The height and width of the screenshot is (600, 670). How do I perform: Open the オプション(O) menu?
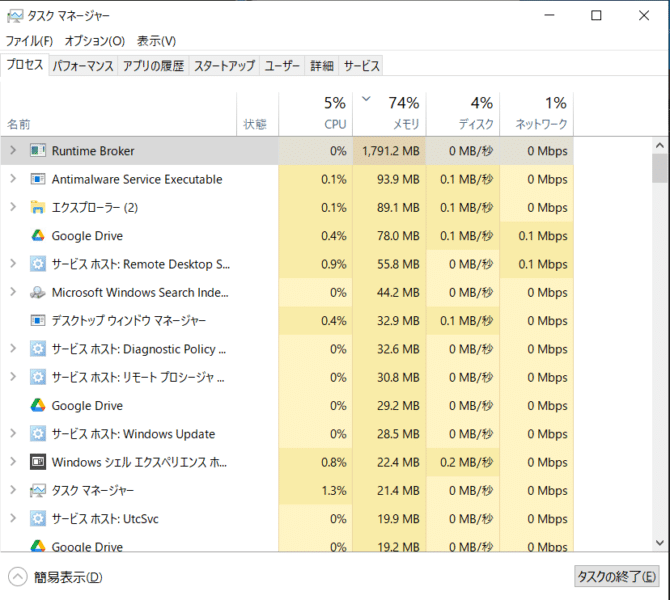click(94, 41)
